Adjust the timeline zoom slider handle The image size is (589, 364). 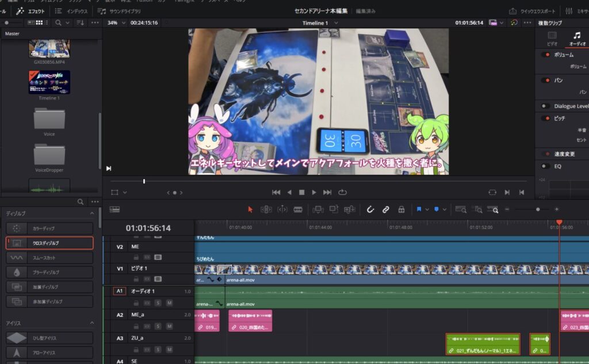click(538, 209)
